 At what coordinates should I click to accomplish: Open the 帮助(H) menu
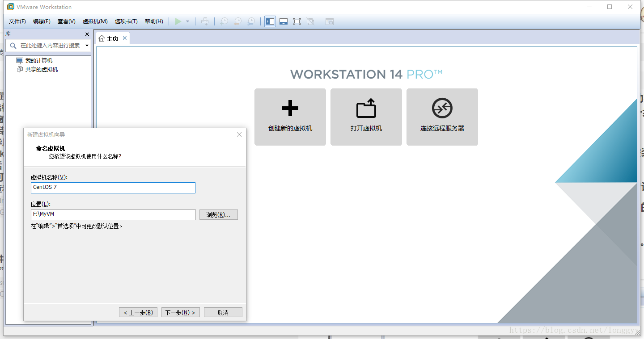154,21
